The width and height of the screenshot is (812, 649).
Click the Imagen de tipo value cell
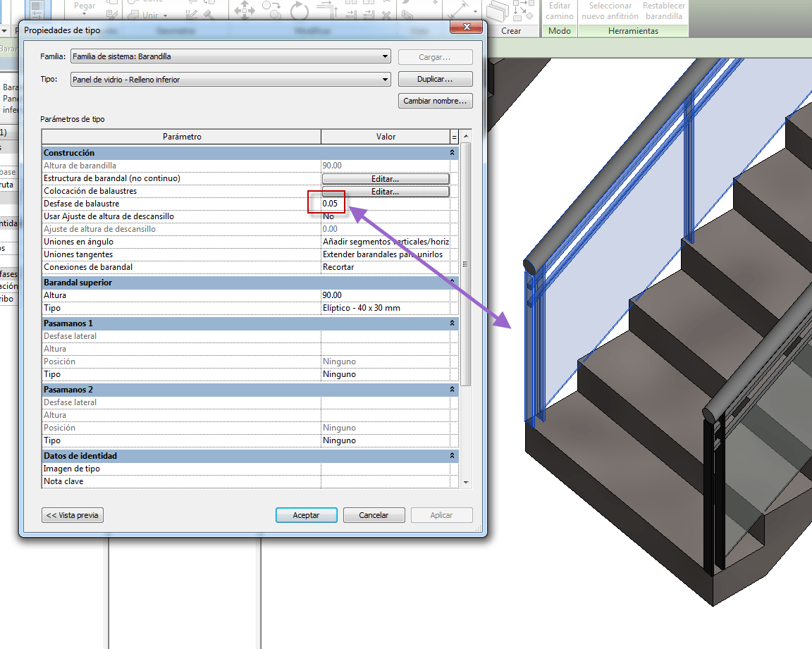point(386,469)
